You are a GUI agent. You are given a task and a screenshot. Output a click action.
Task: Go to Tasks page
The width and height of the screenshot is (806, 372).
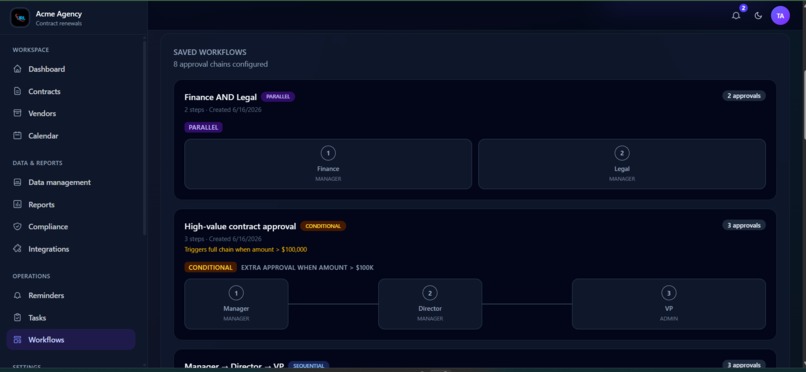click(x=71, y=318)
